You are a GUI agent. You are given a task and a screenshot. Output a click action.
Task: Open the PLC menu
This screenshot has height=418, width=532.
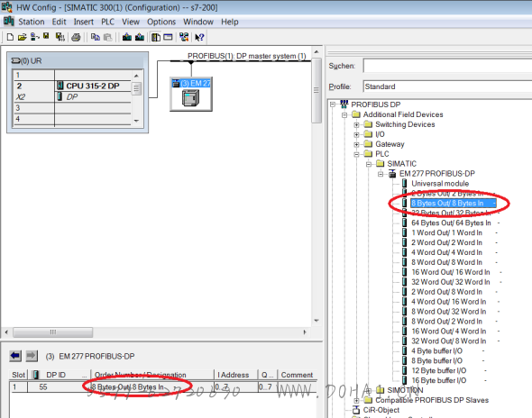tap(107, 22)
